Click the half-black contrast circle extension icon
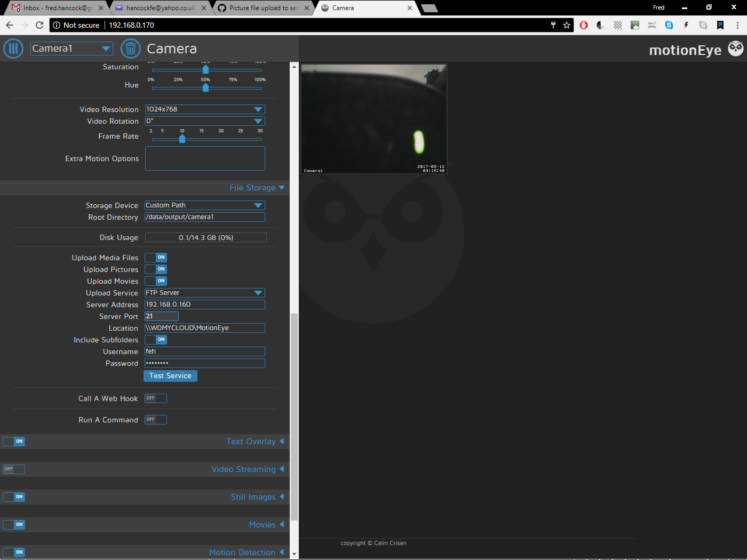 [x=601, y=25]
